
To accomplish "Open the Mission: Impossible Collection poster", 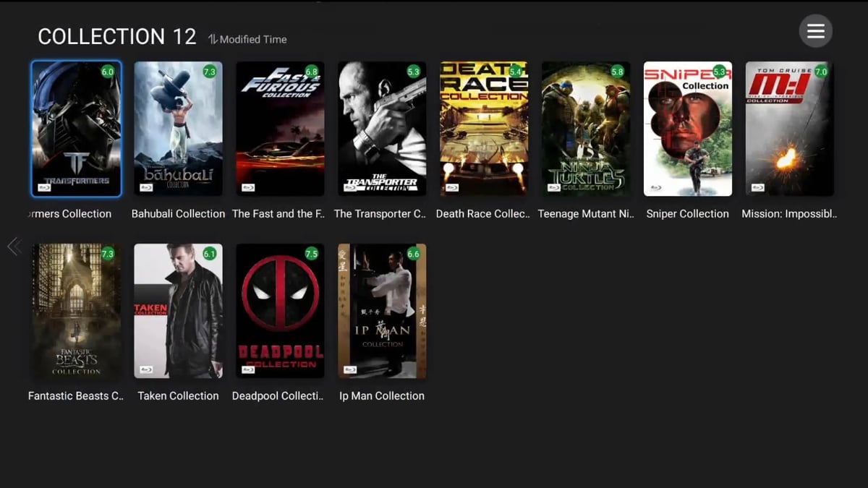I will 790,129.
